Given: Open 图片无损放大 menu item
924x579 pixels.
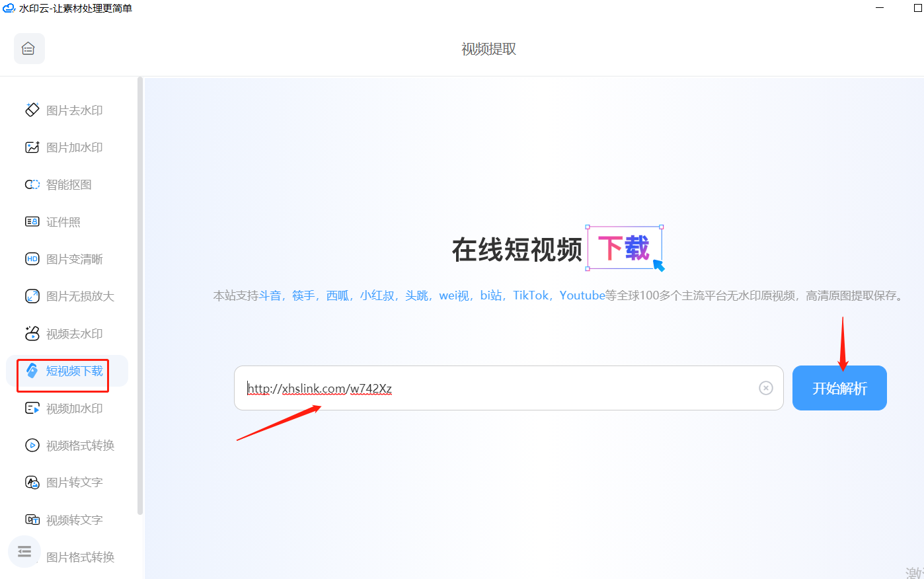Looking at the screenshot, I should coord(67,296).
